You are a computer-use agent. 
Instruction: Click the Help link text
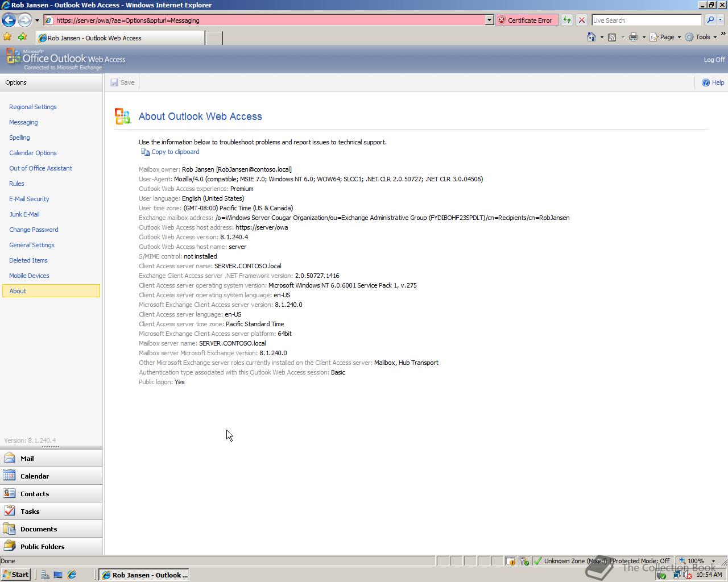point(718,82)
